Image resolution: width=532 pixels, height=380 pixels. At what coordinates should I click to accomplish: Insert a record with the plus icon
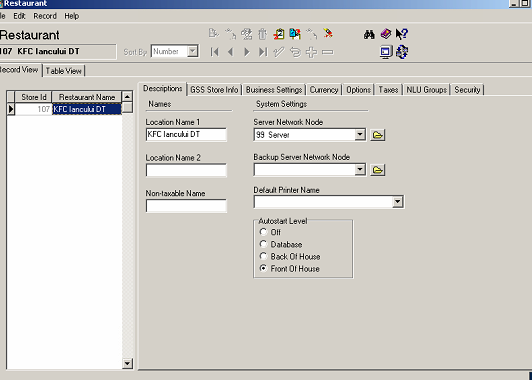311,52
